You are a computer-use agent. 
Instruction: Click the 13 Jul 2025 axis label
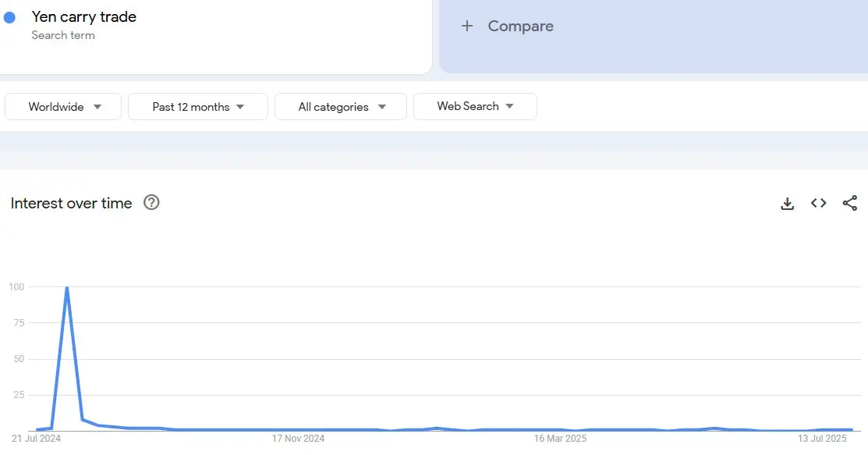coord(822,439)
